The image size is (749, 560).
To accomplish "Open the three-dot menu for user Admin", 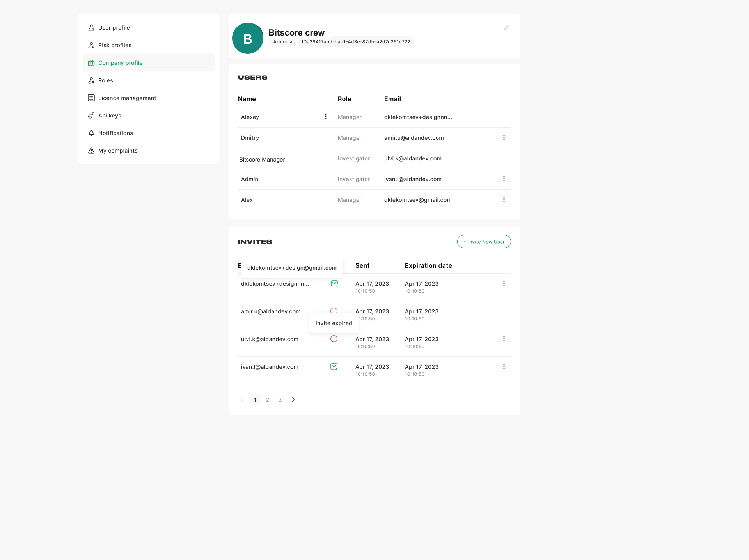I will (x=504, y=179).
